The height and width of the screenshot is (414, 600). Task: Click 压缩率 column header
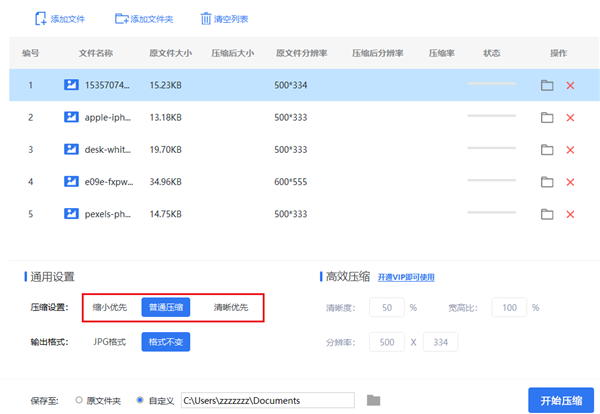442,53
